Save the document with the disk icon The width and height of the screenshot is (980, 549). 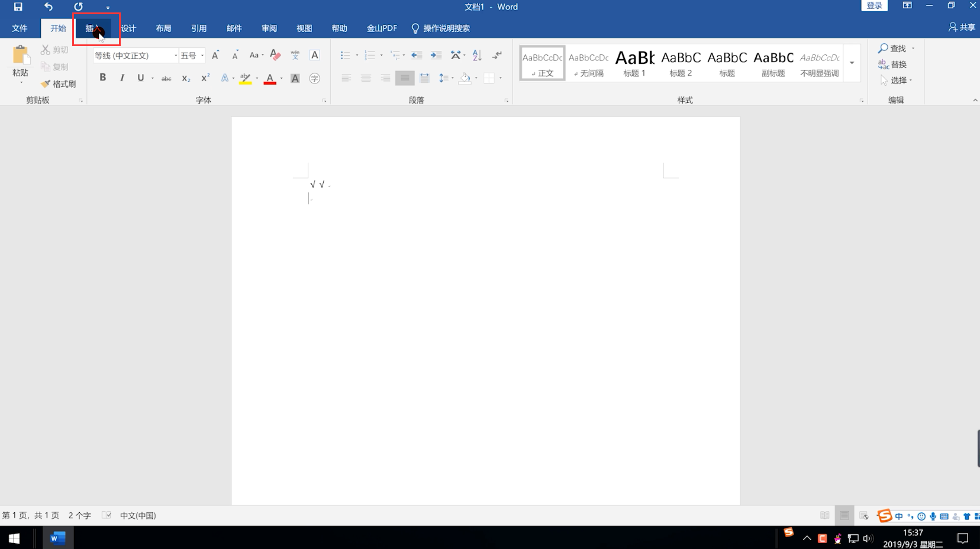(18, 7)
